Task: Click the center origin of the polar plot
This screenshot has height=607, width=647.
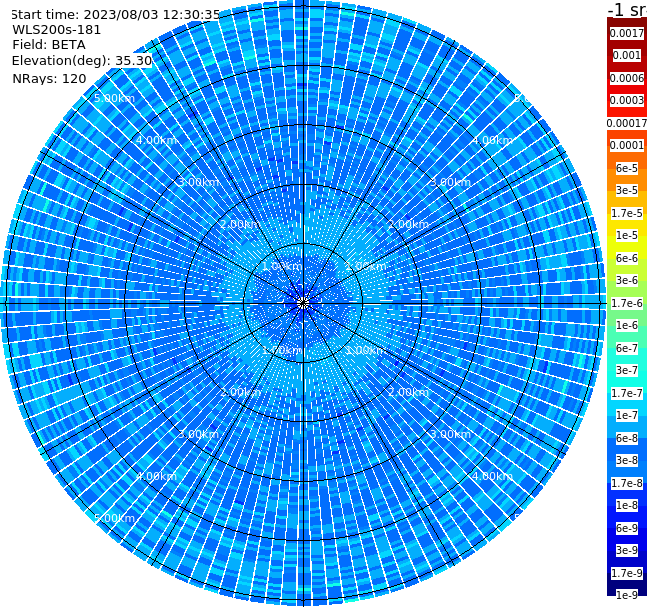Action: (x=303, y=304)
